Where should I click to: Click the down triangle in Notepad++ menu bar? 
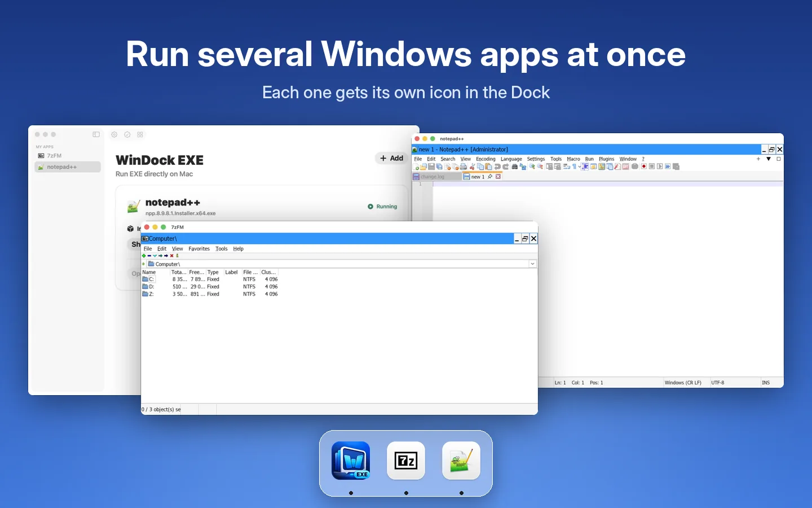pos(769,159)
